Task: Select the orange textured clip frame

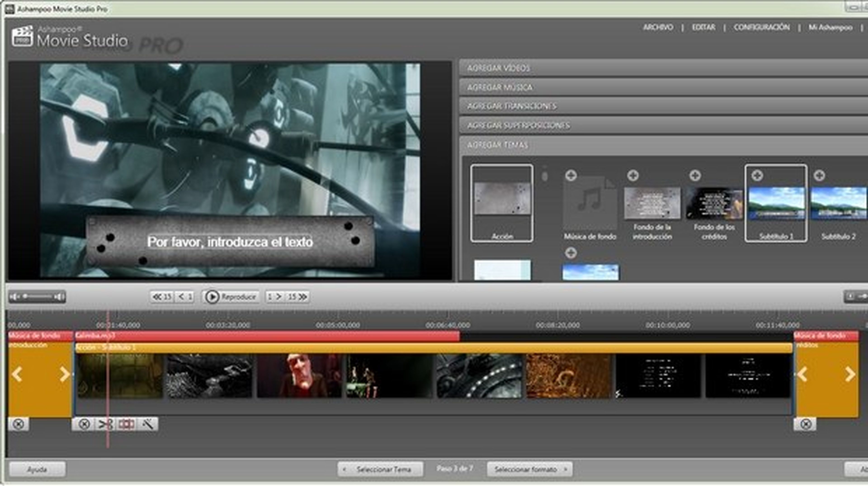Action: (568, 376)
